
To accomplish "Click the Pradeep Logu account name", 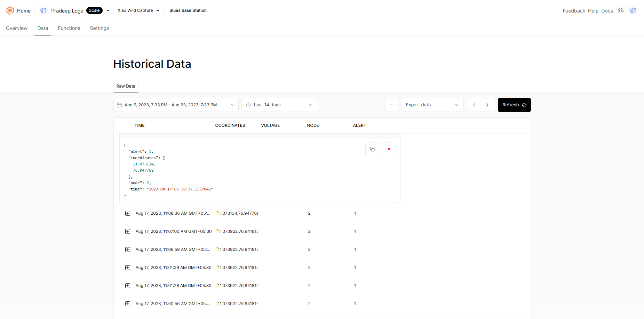I will (x=67, y=11).
